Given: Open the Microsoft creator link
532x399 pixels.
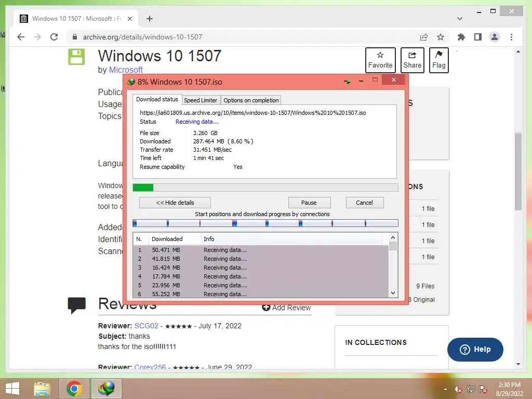Looking at the screenshot, I should [x=126, y=70].
